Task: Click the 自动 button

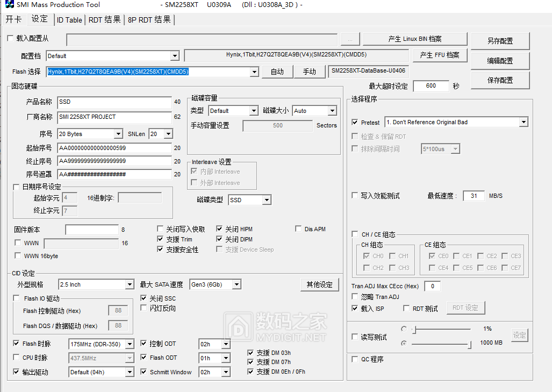Action: (277, 72)
